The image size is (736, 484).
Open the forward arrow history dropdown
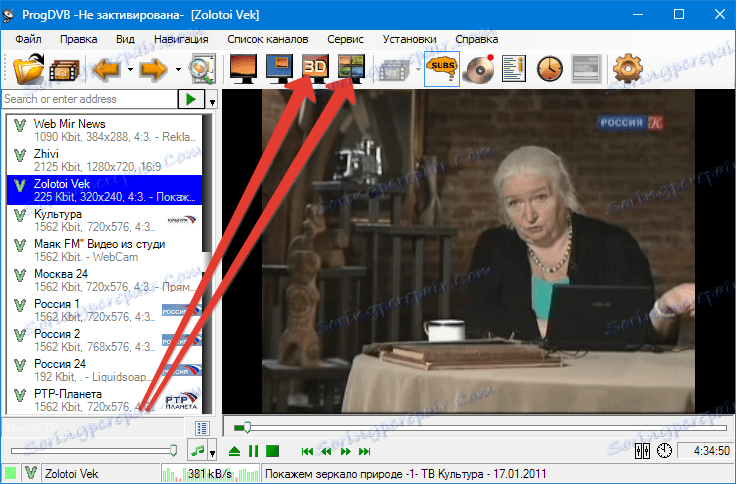point(178,69)
